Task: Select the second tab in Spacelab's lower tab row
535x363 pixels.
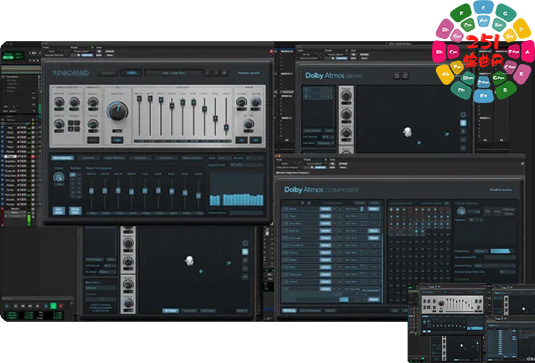Action: click(x=88, y=158)
